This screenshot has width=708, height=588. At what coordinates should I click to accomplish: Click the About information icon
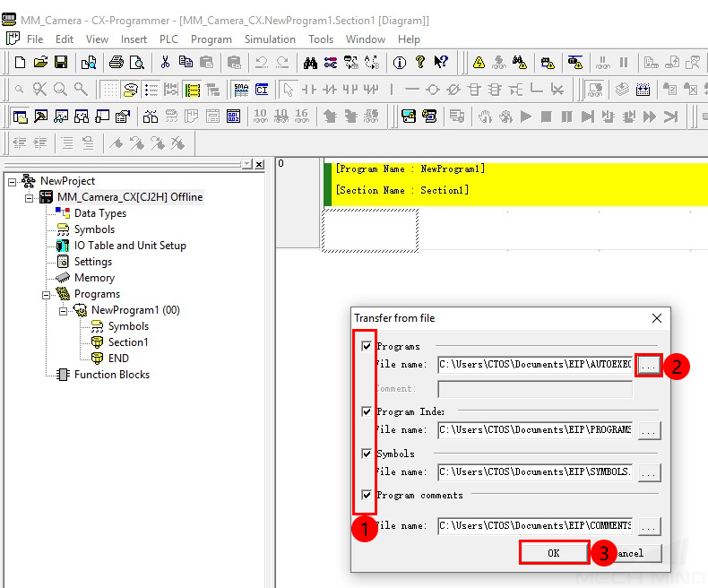pos(400,63)
